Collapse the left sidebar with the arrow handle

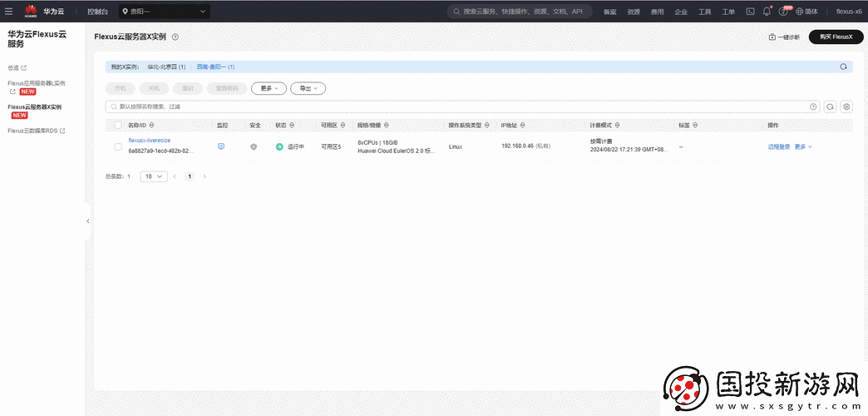click(88, 221)
